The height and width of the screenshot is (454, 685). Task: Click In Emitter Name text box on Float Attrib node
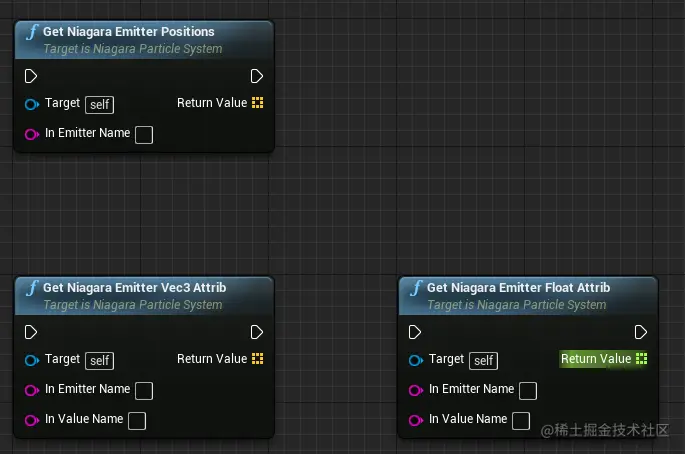pos(528,391)
